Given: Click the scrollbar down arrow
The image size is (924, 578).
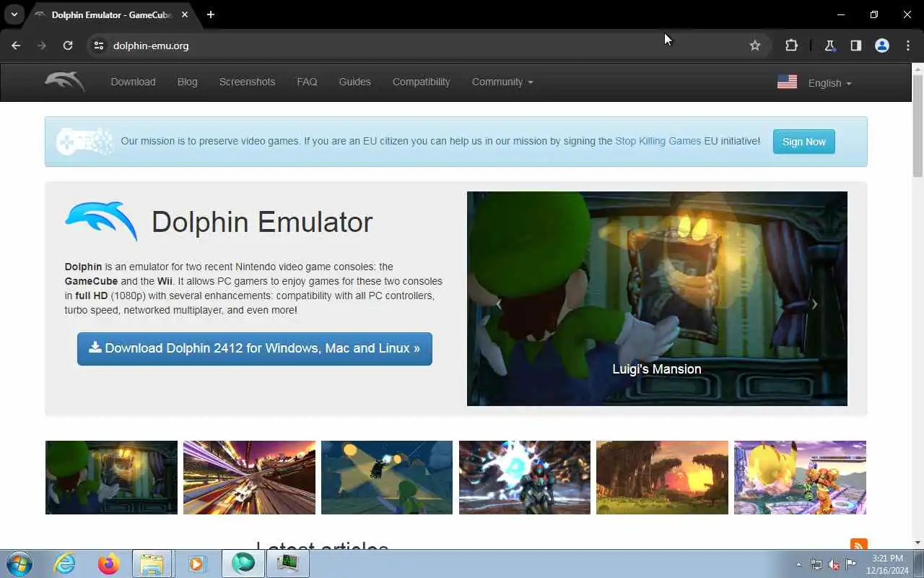Looking at the screenshot, I should tap(918, 543).
